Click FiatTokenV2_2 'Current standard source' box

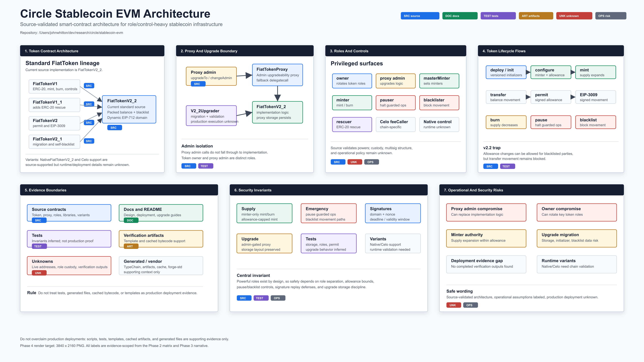[x=129, y=109]
